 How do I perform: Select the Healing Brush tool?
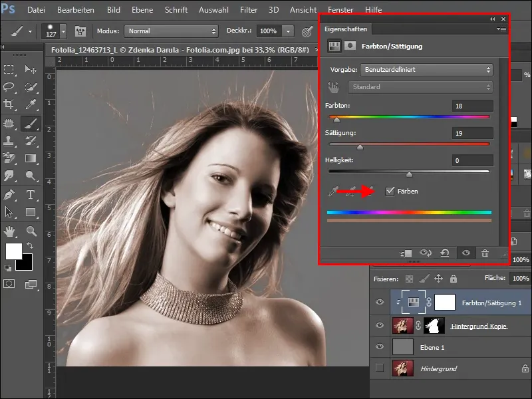(9, 124)
